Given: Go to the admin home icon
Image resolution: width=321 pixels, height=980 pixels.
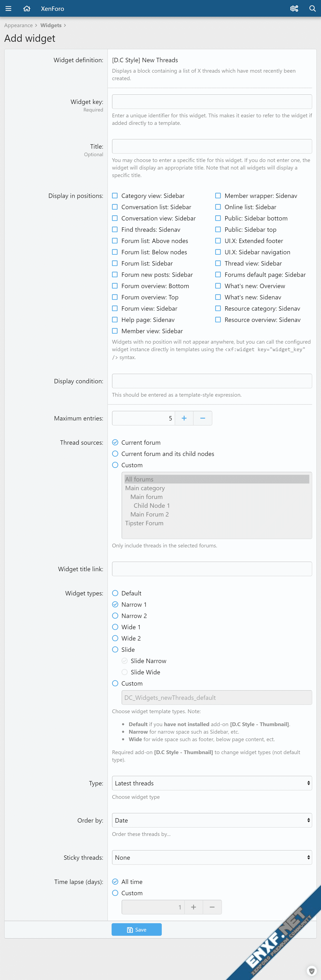Looking at the screenshot, I should click(x=27, y=8).
